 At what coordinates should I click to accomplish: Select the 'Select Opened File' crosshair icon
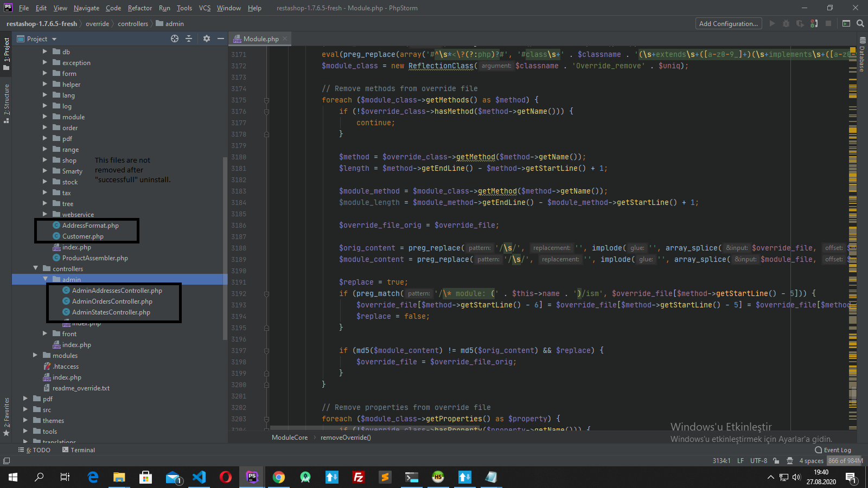[175, 38]
